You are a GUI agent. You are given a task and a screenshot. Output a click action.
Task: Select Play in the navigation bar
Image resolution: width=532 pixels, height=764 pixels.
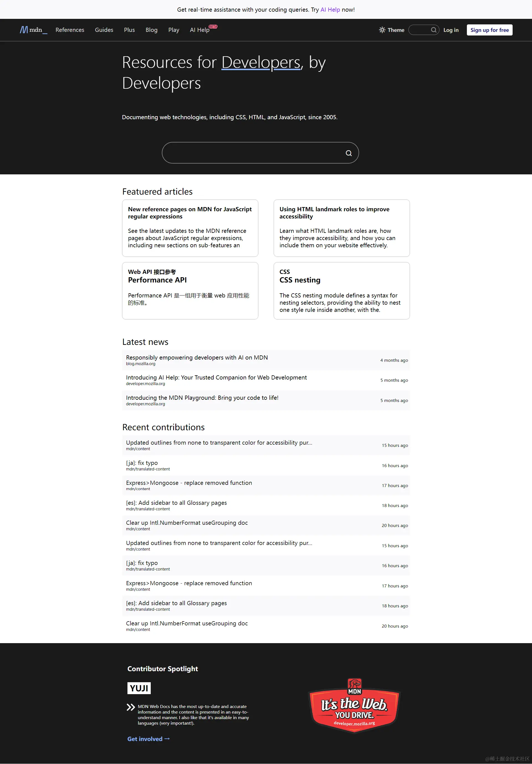(x=173, y=30)
